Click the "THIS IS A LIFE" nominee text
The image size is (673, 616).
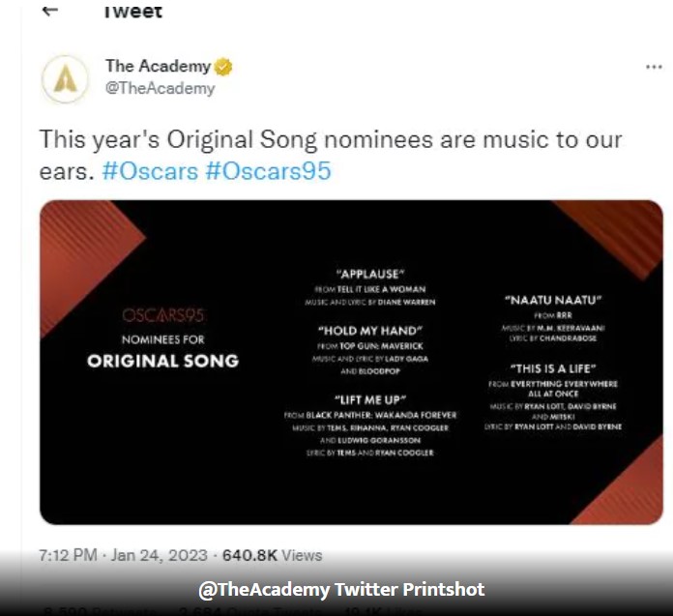(553, 368)
